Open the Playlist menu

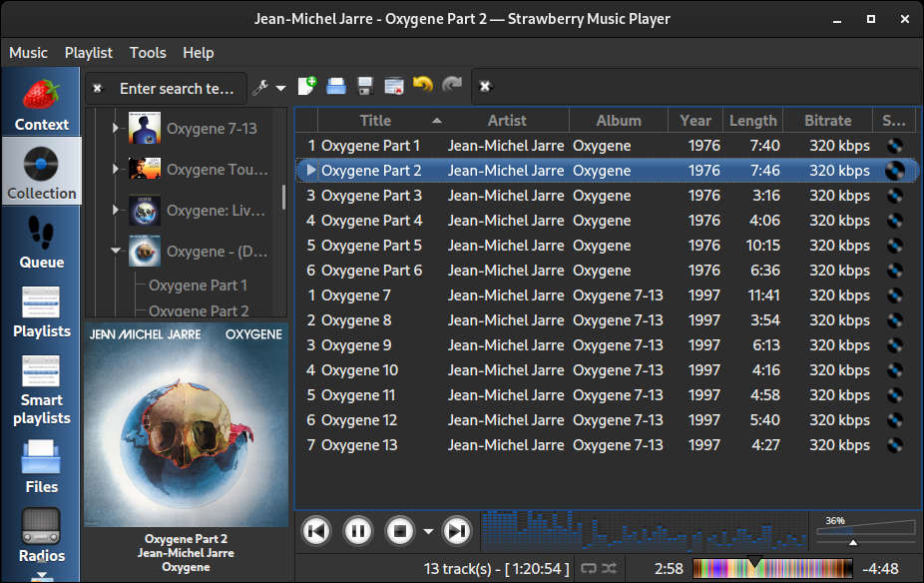pos(89,53)
